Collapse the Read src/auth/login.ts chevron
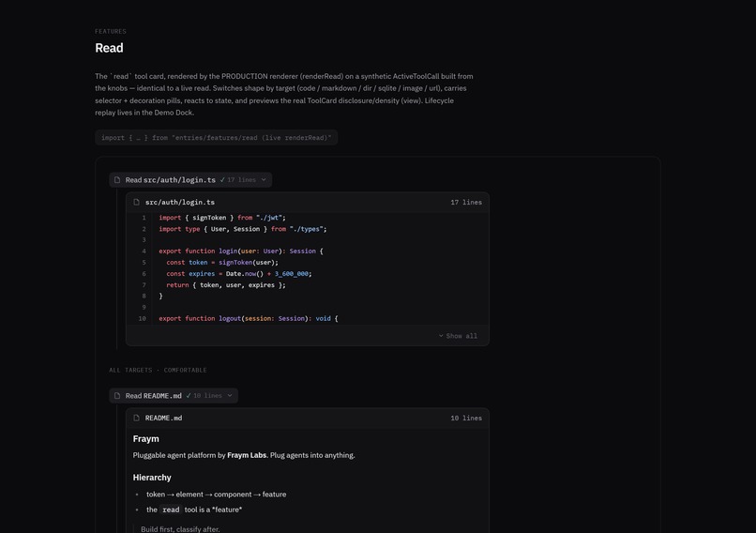Image resolution: width=756 pixels, height=533 pixels. pyautogui.click(x=264, y=180)
